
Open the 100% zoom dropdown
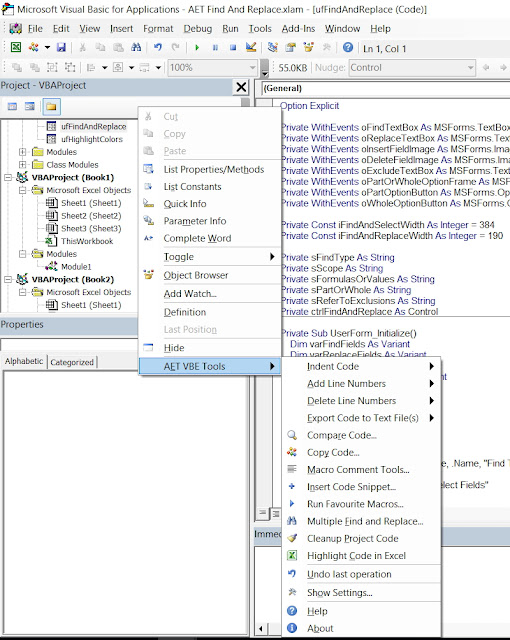(253, 68)
